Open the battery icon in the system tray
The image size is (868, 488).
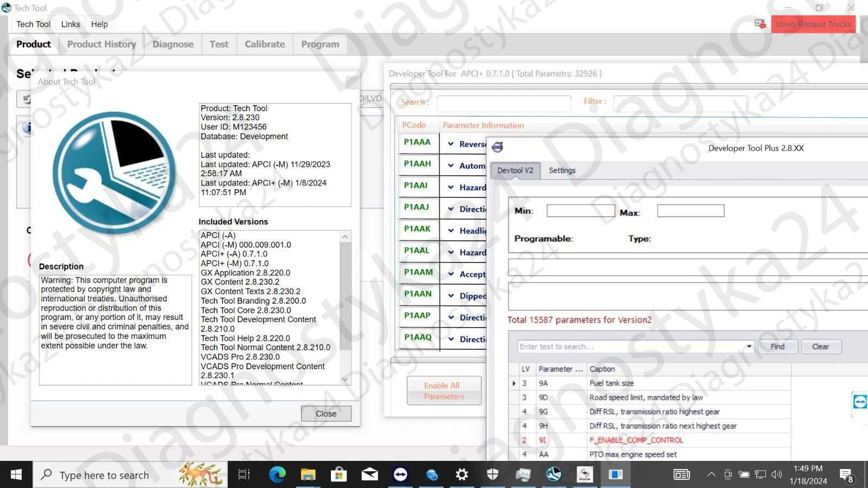pos(744,474)
